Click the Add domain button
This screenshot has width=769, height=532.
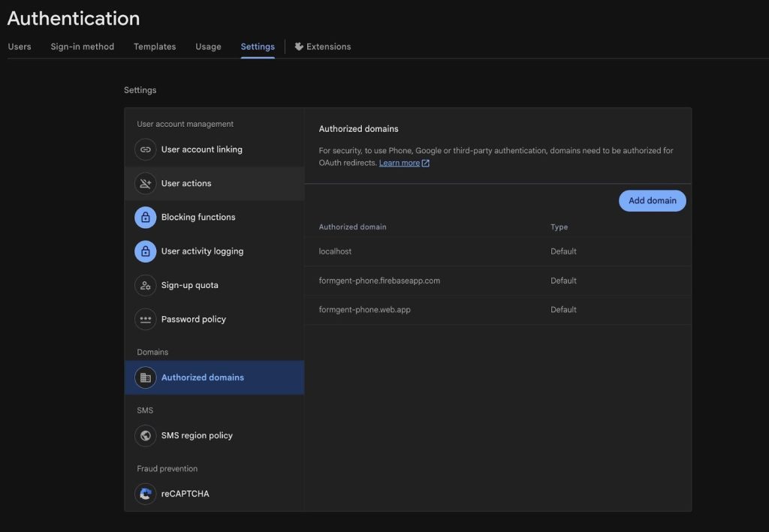pos(653,201)
